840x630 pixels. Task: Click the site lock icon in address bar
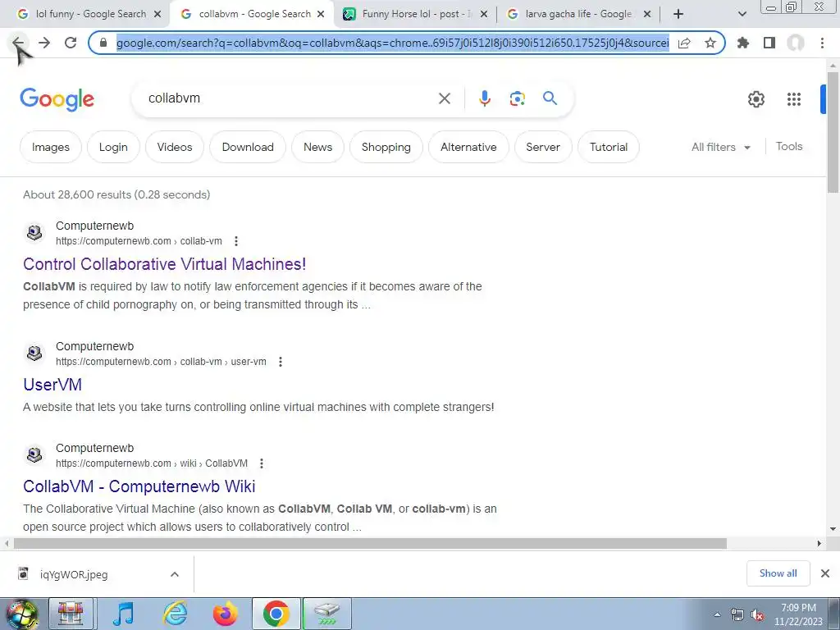[103, 43]
